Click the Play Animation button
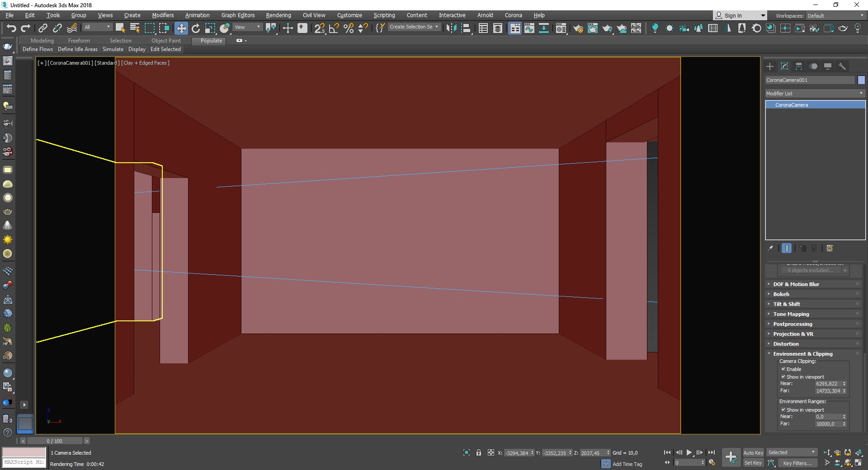This screenshot has height=470, width=868. [x=689, y=452]
